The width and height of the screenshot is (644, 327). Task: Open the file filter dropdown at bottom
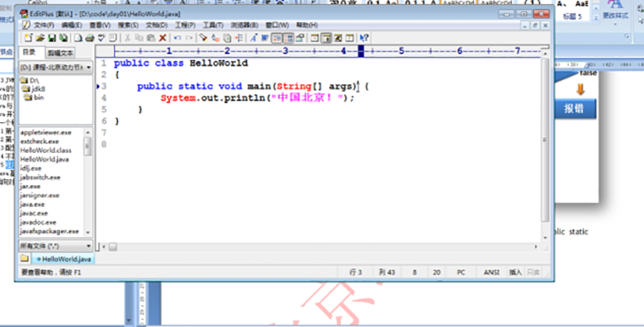55,245
